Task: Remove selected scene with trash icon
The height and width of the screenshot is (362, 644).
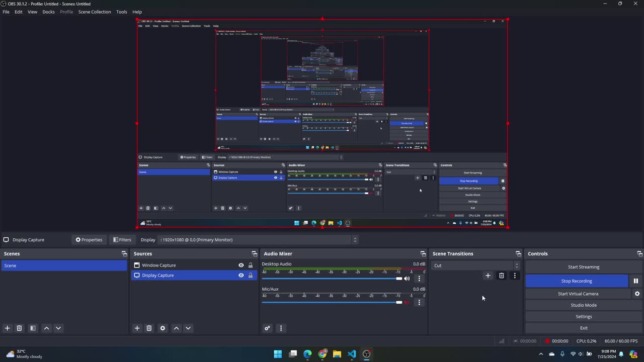Action: pos(20,328)
